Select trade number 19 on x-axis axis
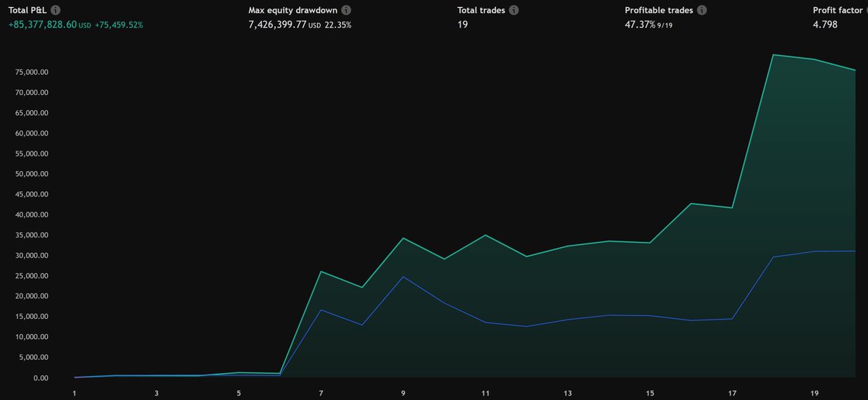The height and width of the screenshot is (400, 868). [814, 393]
